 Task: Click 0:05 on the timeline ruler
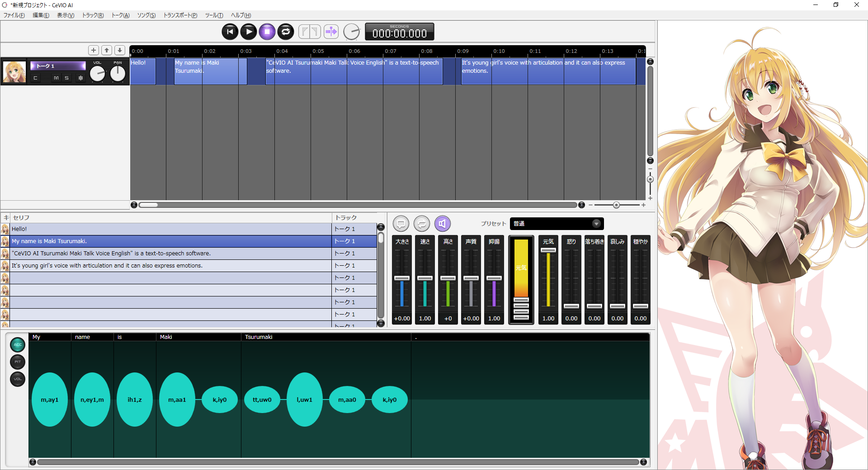point(318,51)
